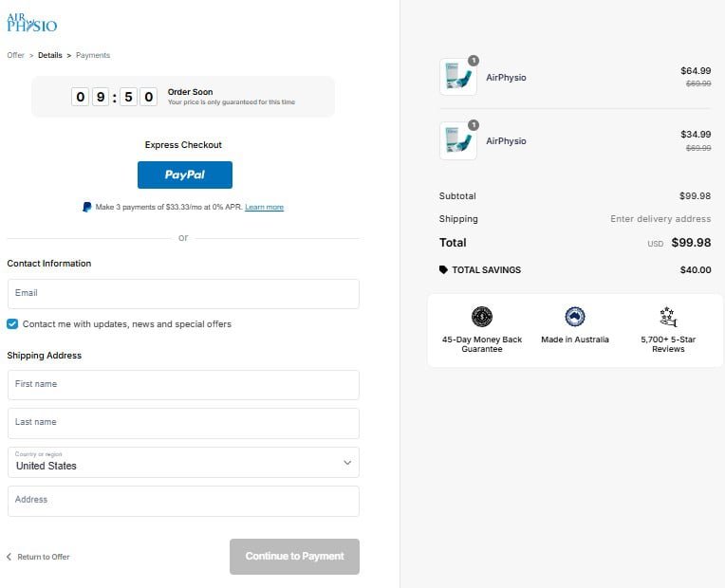Click the Order Soon timer heading
725x588 pixels.
click(x=190, y=92)
